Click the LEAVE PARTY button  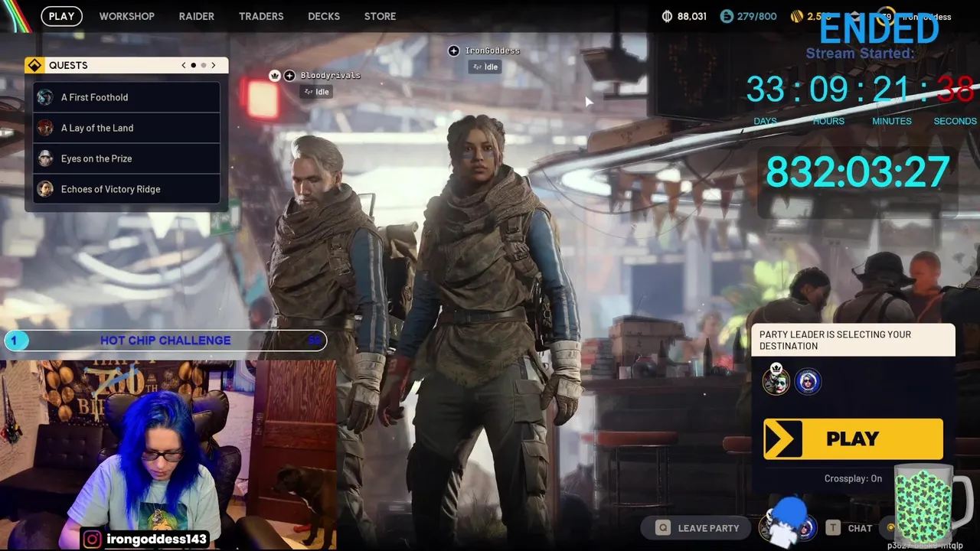tap(697, 528)
